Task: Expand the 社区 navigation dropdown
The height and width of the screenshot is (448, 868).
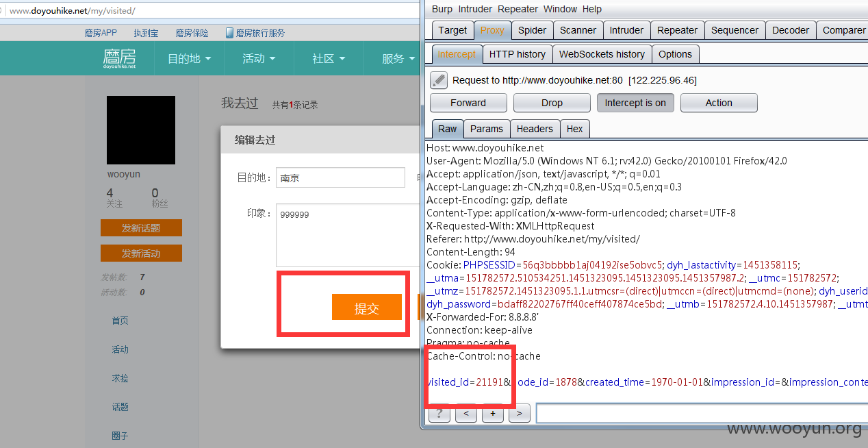Action: click(329, 59)
